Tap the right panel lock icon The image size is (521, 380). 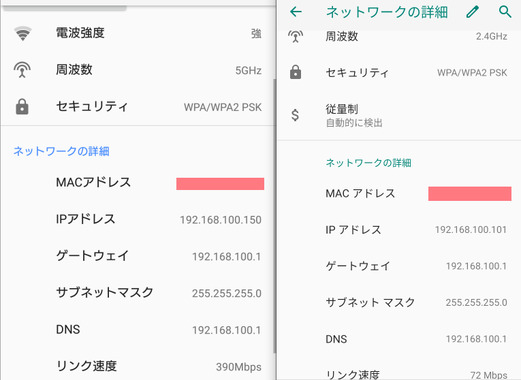pyautogui.click(x=295, y=72)
